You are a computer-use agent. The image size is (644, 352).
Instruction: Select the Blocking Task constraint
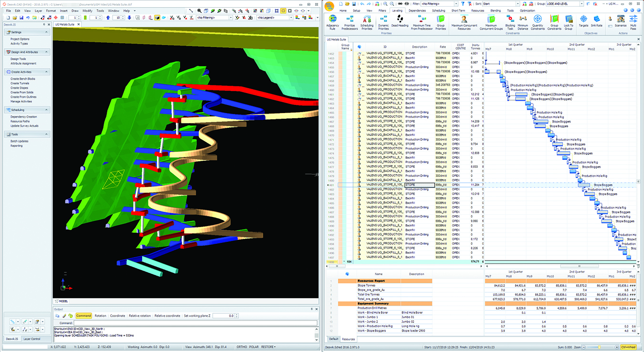pyautogui.click(x=510, y=22)
